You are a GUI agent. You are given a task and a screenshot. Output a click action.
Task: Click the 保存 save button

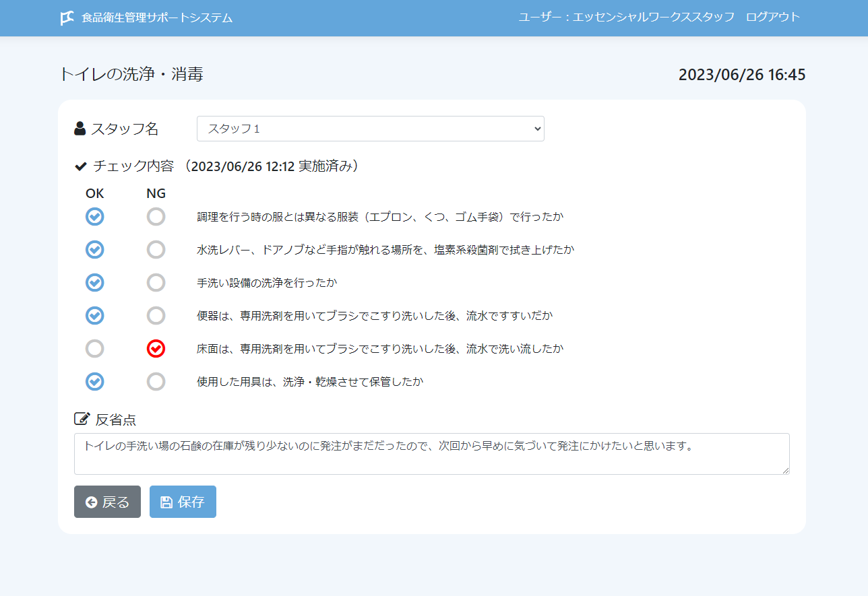(x=183, y=502)
